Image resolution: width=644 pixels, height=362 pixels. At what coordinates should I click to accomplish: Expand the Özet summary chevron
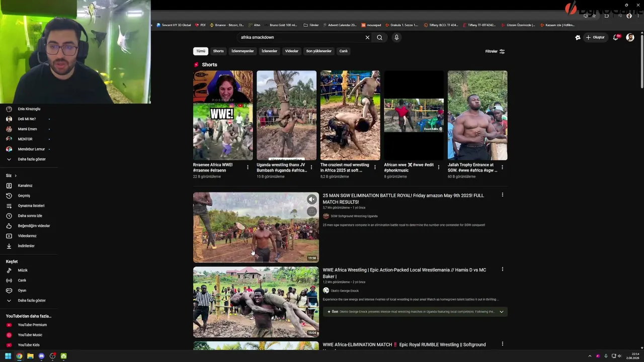[501, 312]
